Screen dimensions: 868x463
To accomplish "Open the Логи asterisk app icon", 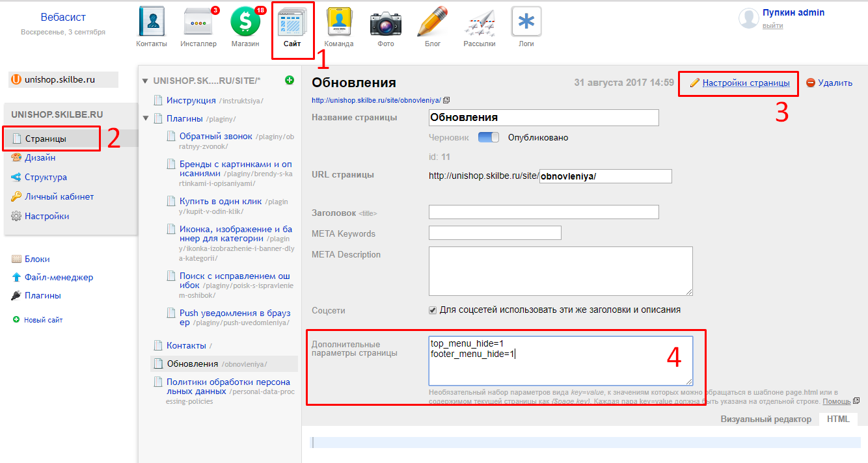I will click(x=526, y=23).
